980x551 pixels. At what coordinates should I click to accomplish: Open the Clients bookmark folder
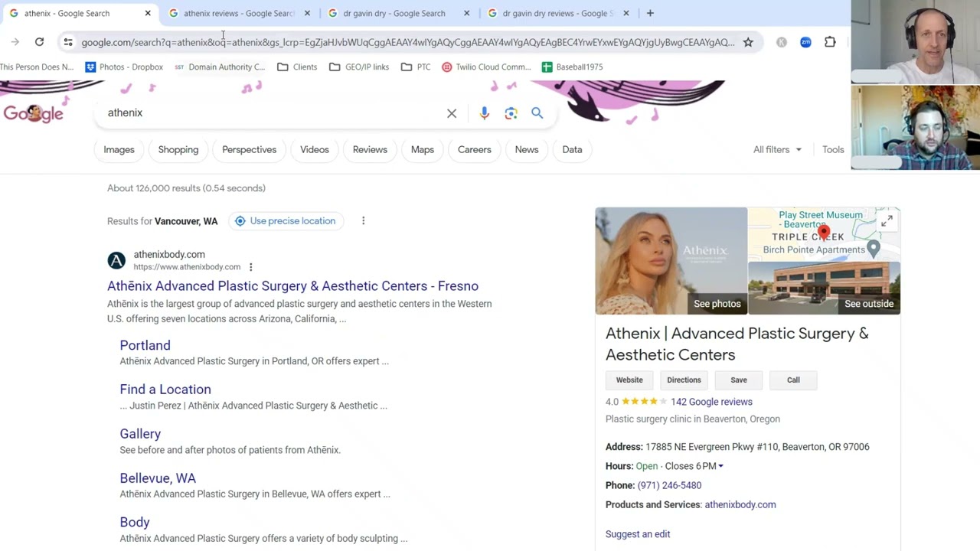point(297,67)
